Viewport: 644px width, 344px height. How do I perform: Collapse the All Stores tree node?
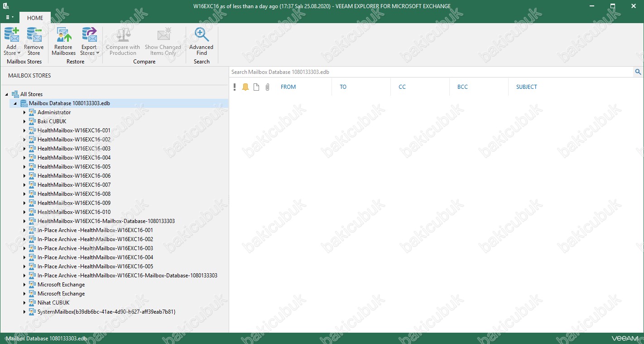tap(7, 94)
